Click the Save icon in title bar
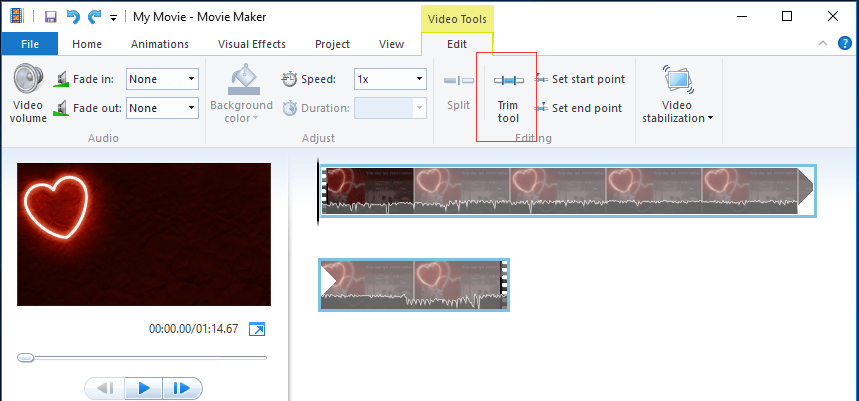Screen dimensions: 859x401 [47, 16]
